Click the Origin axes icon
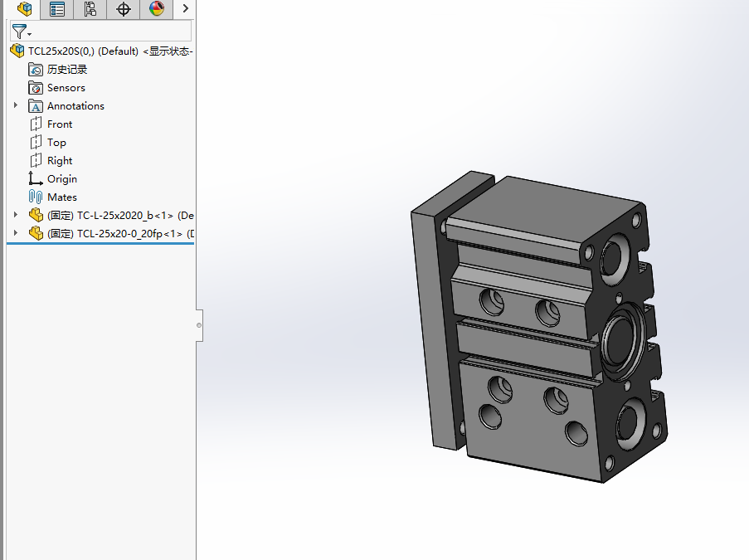Screen dimensions: 749x560 (x=36, y=178)
